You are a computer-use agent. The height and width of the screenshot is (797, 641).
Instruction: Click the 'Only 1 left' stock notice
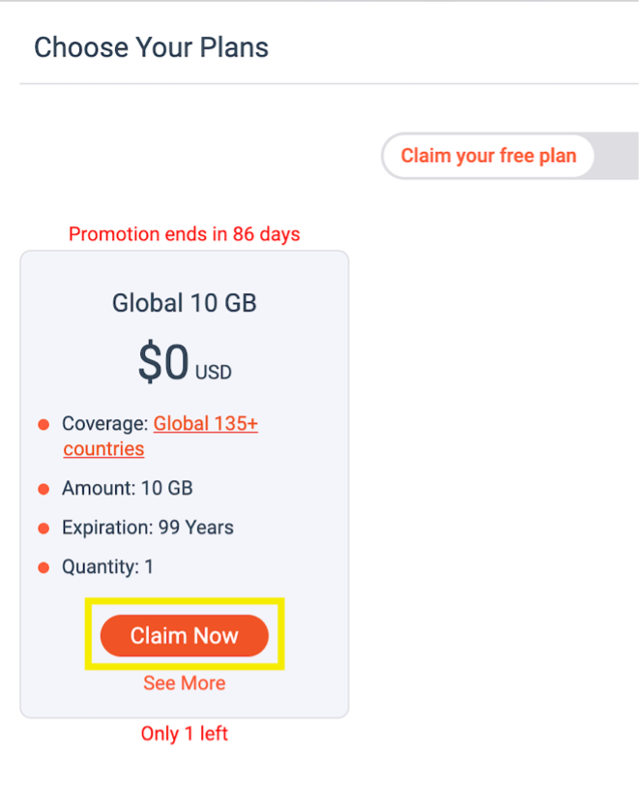[x=184, y=733]
